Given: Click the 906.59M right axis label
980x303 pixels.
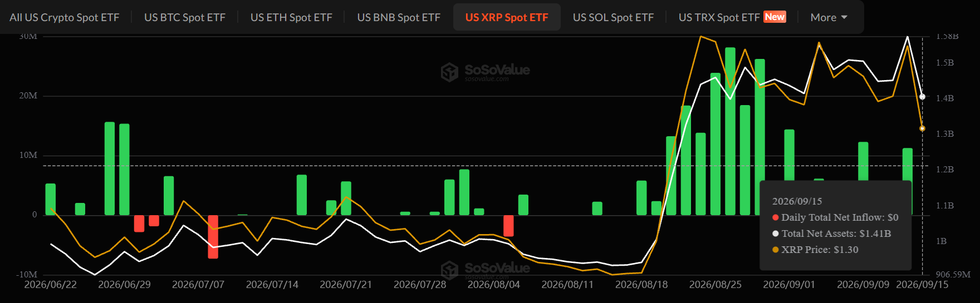Looking at the screenshot, I should pos(953,275).
